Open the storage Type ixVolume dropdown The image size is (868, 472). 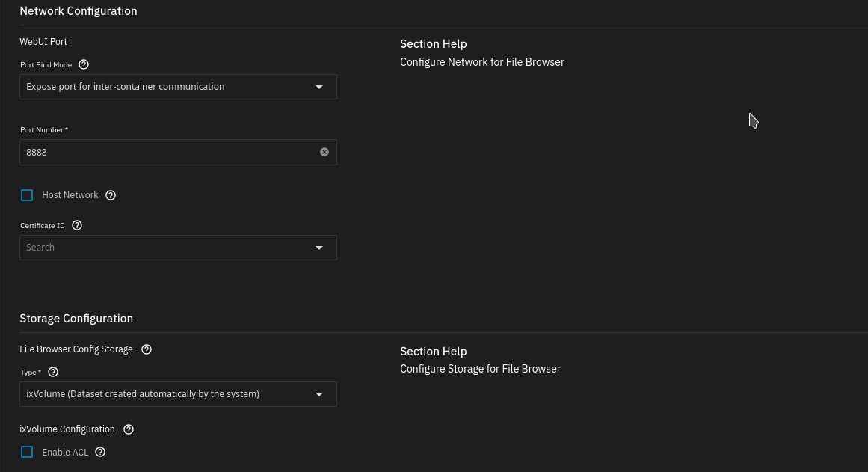click(178, 394)
